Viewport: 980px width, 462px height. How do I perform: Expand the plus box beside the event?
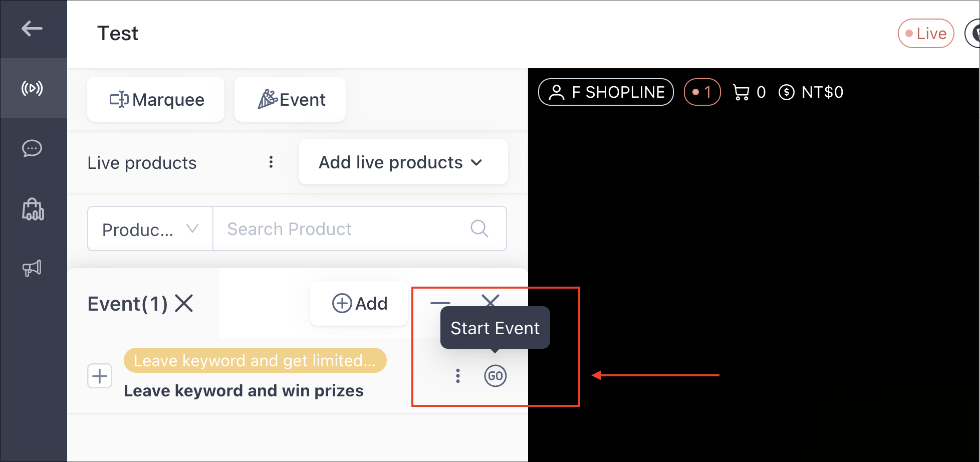pos(100,376)
